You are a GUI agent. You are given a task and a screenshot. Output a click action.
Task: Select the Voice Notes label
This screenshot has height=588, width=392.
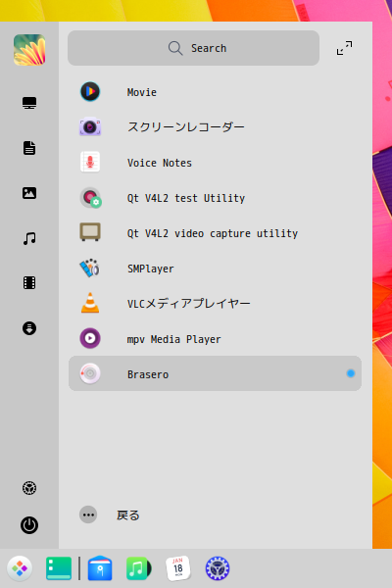point(160,163)
